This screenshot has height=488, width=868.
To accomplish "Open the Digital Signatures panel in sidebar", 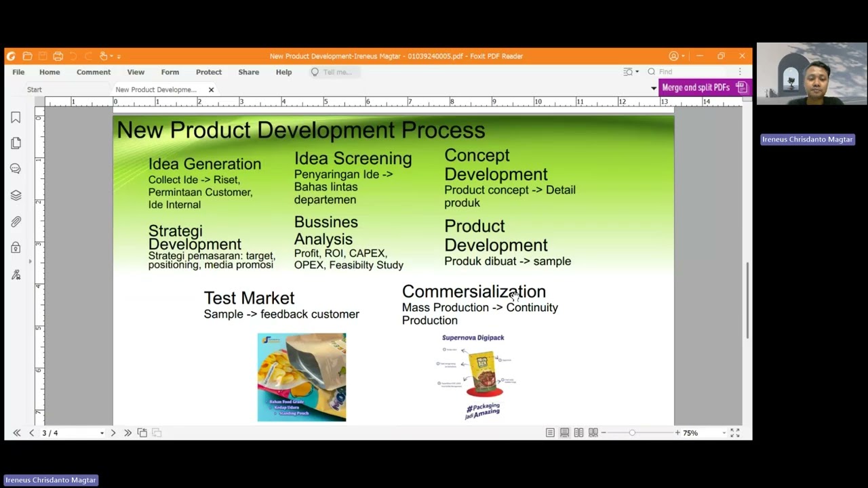I will 16,274.
